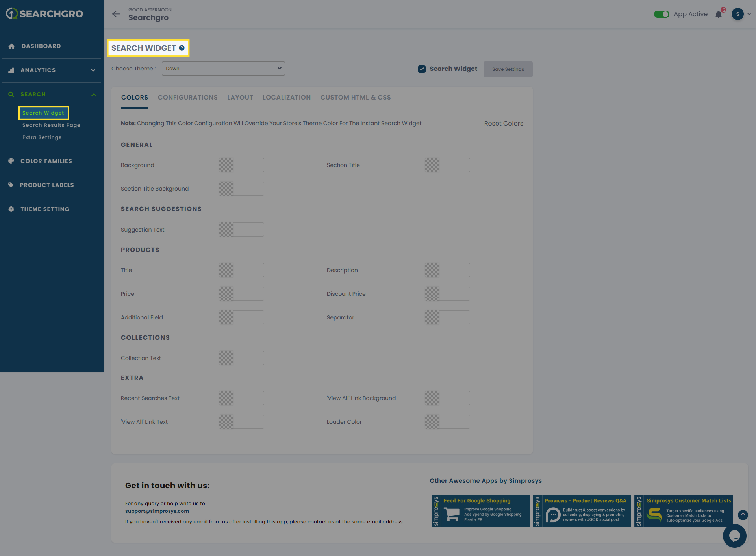Open the notifications bell icon

[719, 15]
